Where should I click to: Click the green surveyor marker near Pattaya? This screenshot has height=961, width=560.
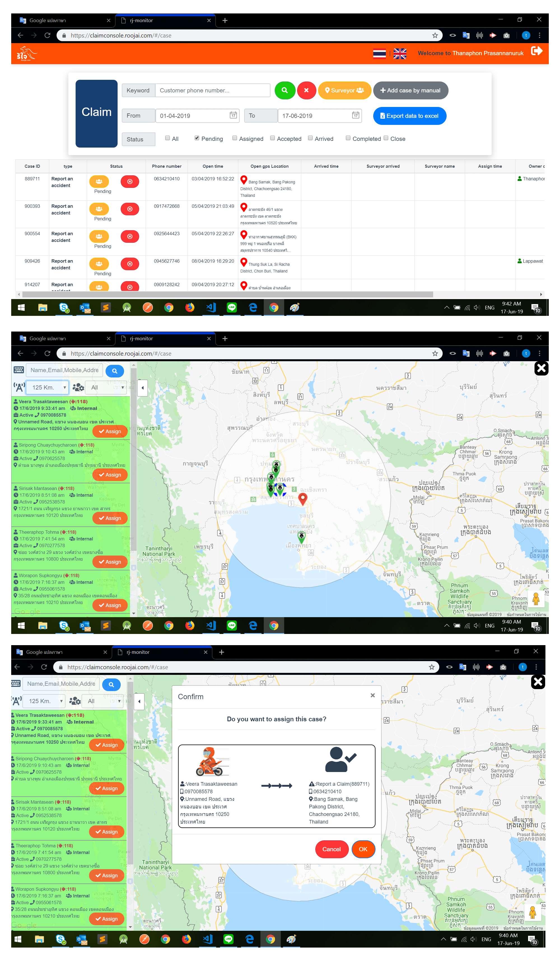[x=302, y=537]
